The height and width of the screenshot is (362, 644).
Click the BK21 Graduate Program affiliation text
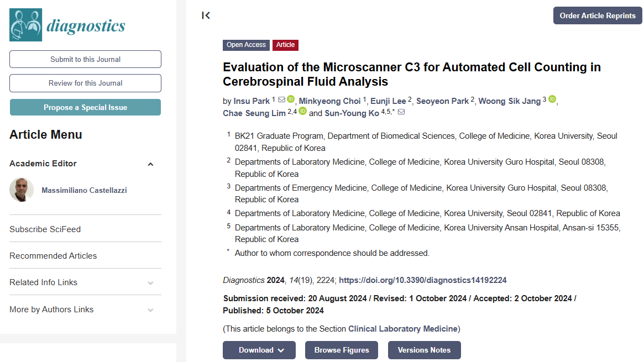[426, 142]
